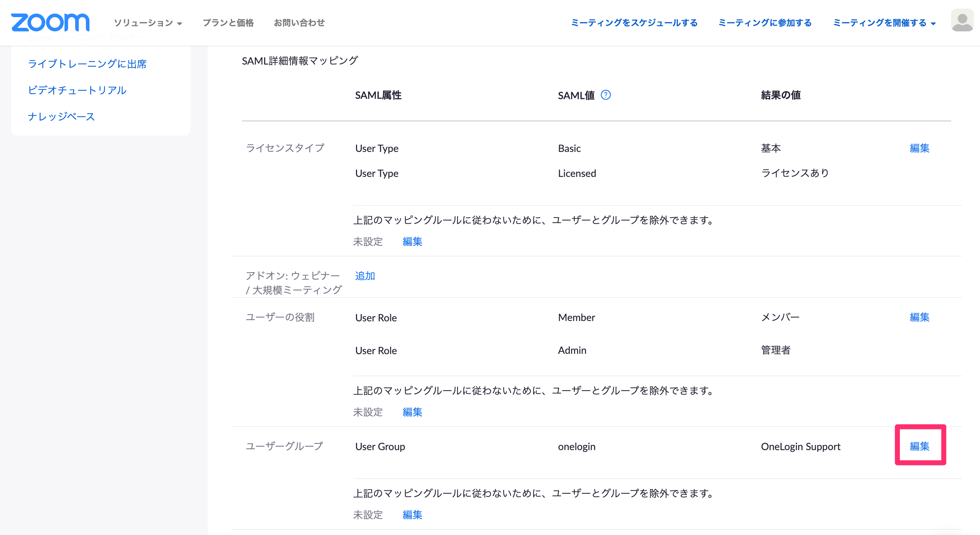
Task: Select the Member SAML value
Action: click(576, 317)
